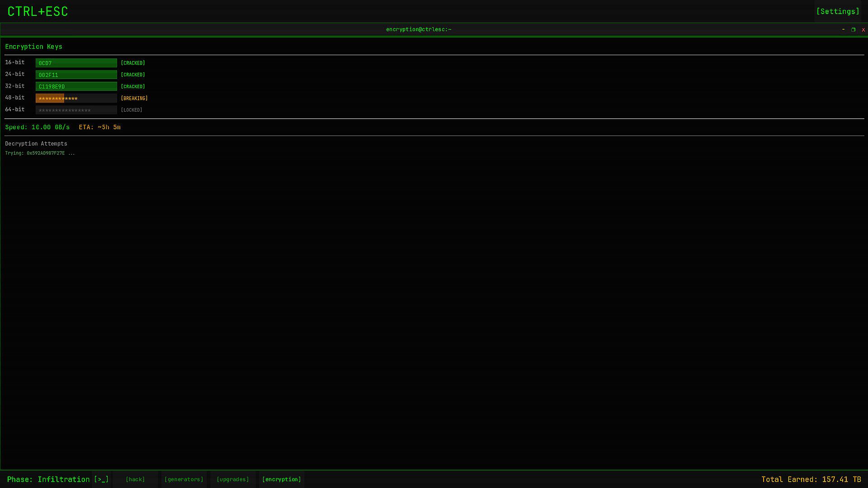868x488 pixels.
Task: Click the 16-bit key bar 0CD7
Action: [x=76, y=63]
